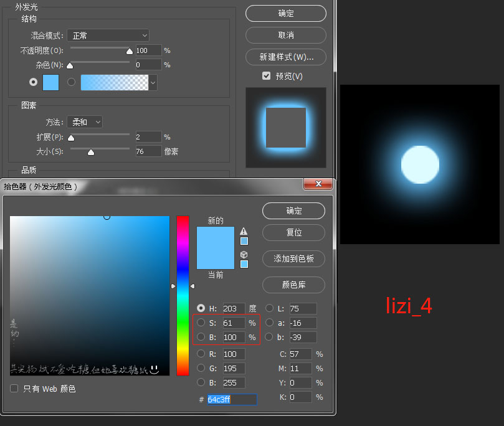Click the web-safe color cube icon
The width and height of the screenshot is (504, 426).
pyautogui.click(x=244, y=254)
